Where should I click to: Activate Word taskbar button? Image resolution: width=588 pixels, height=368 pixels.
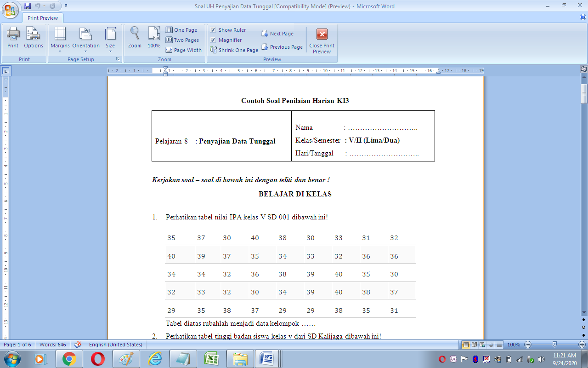tap(268, 359)
